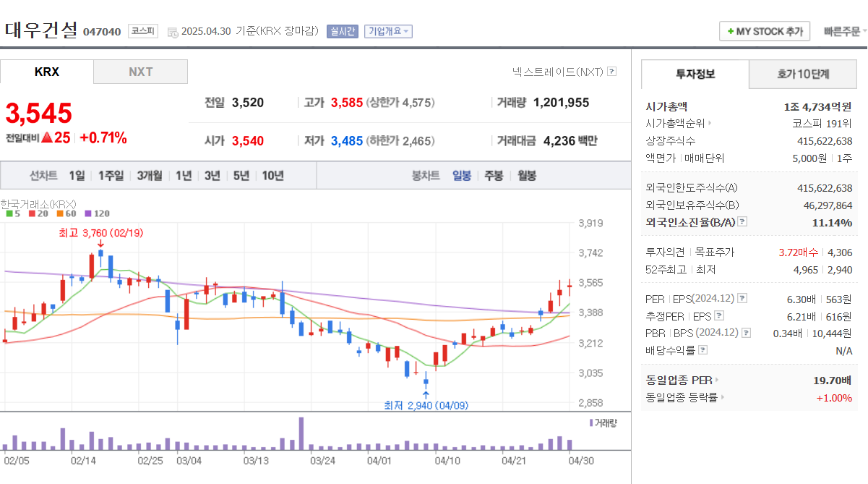Click the 최저 2,940 (04/09) marker on the chart

click(x=427, y=404)
